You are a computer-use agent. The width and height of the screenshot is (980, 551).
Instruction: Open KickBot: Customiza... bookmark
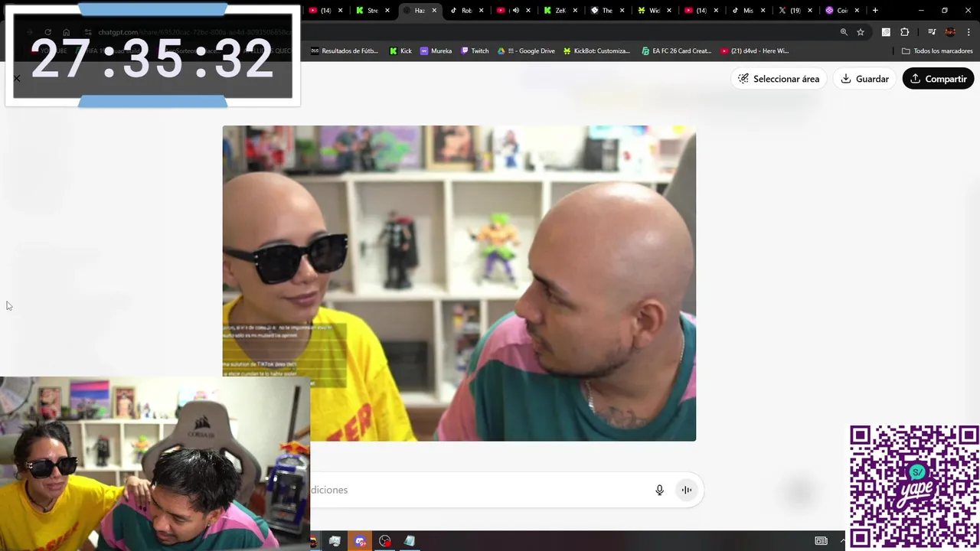pos(596,51)
